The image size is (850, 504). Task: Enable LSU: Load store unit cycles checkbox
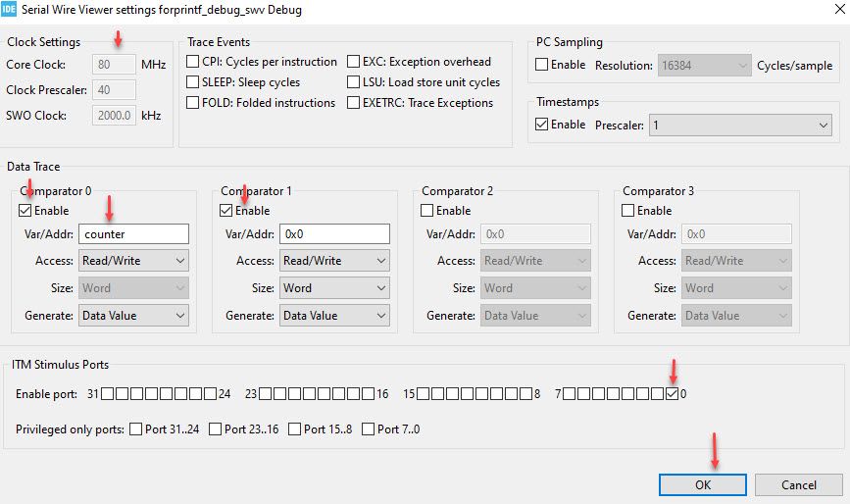click(354, 81)
